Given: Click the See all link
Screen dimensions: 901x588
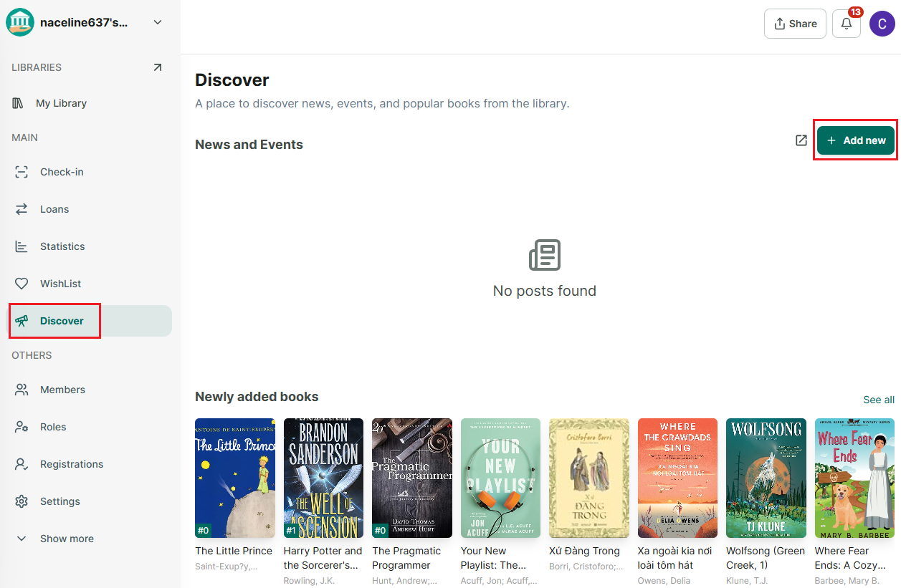Looking at the screenshot, I should (879, 400).
